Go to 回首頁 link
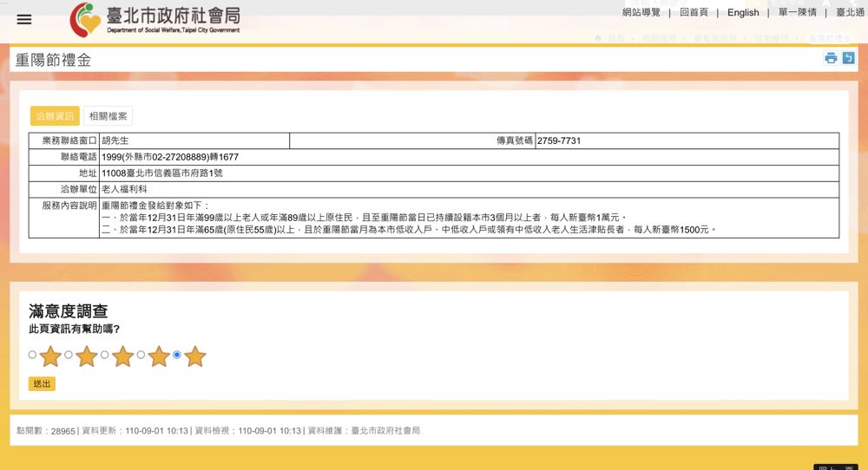 tap(694, 12)
